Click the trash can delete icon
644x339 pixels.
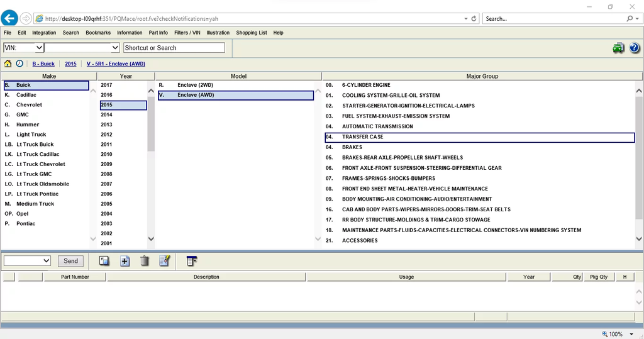tap(145, 261)
